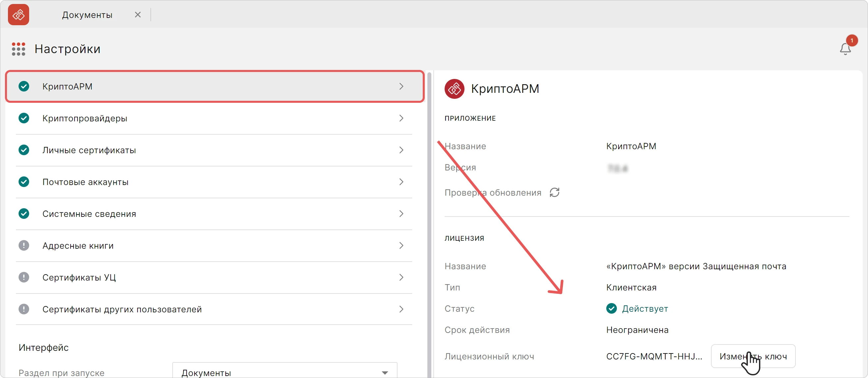The height and width of the screenshot is (378, 868).
Task: Click the settings list vertical scrollbar
Action: [x=429, y=224]
